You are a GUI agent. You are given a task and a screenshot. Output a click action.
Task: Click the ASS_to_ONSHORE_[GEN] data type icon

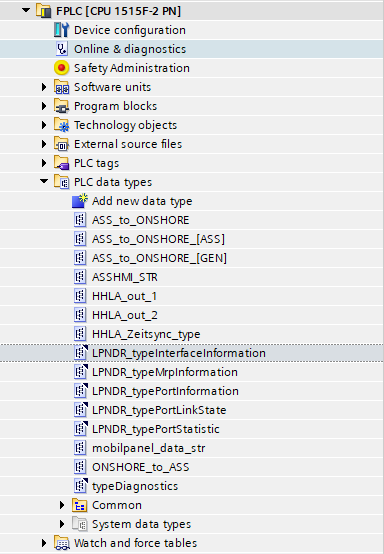pos(80,258)
